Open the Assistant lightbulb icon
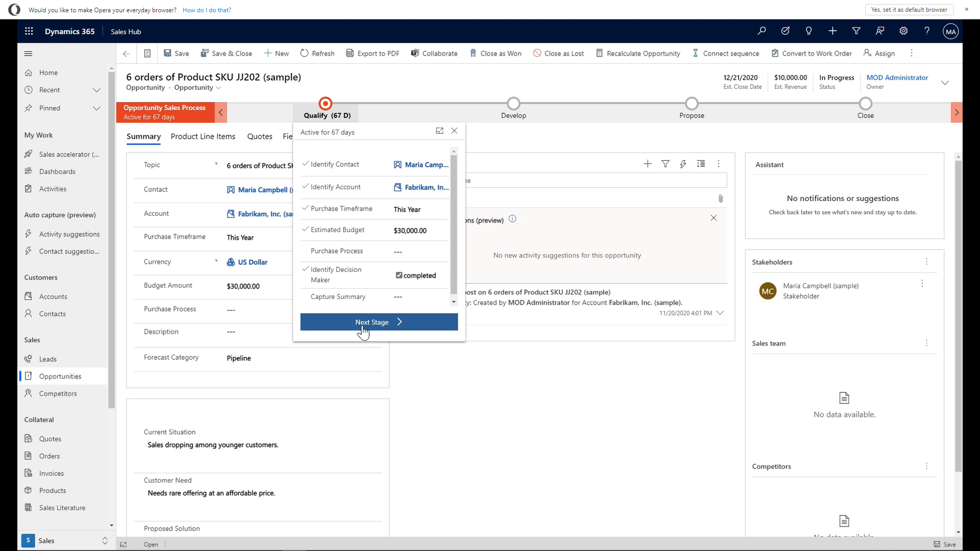Screen dimensions: 980x551 pyautogui.click(x=808, y=31)
